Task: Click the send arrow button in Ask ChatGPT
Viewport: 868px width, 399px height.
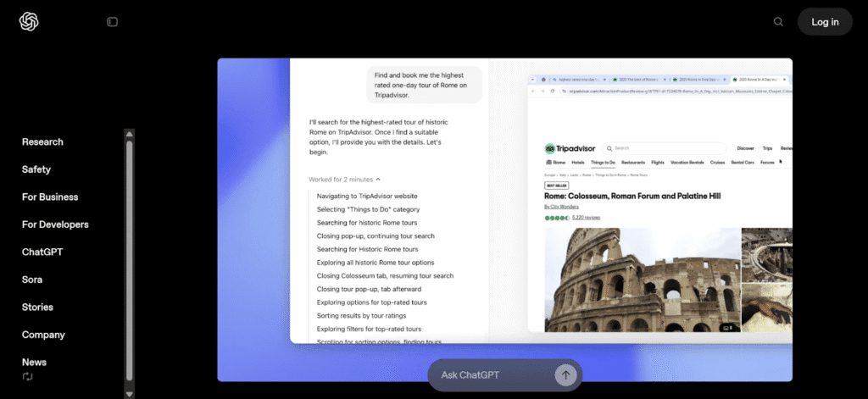Action: [x=565, y=374]
